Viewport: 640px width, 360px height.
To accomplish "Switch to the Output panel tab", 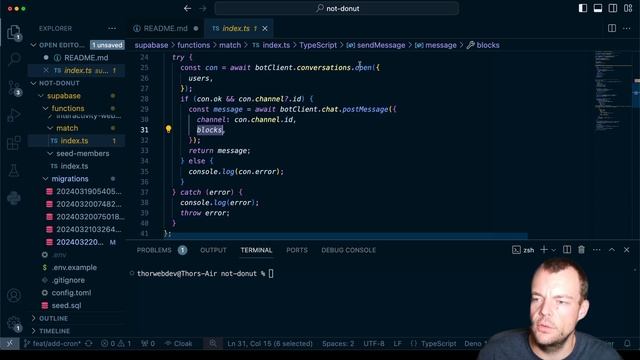I will [x=213, y=250].
